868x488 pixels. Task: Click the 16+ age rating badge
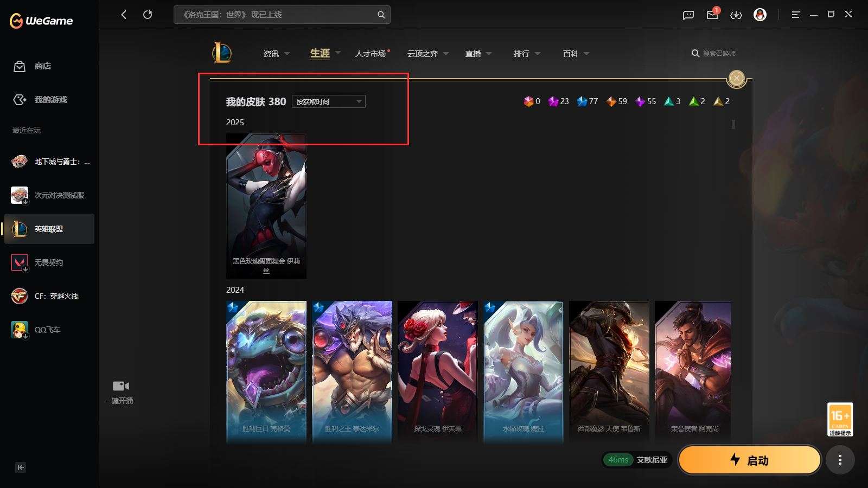[x=840, y=420]
